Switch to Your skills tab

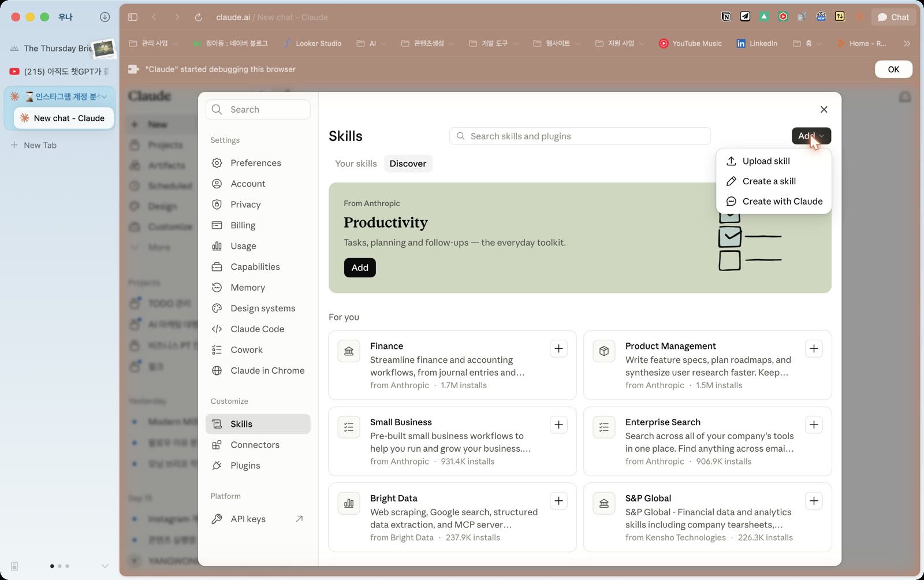click(x=356, y=163)
